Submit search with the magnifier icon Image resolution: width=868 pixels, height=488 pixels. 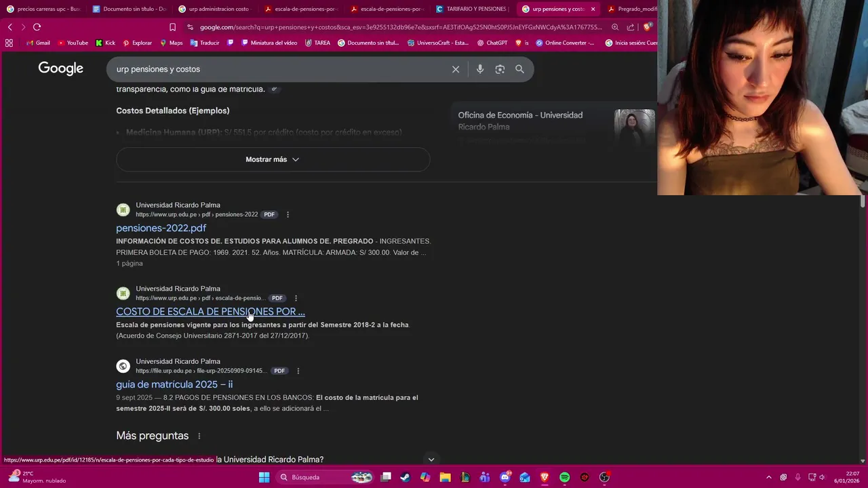tap(519, 69)
